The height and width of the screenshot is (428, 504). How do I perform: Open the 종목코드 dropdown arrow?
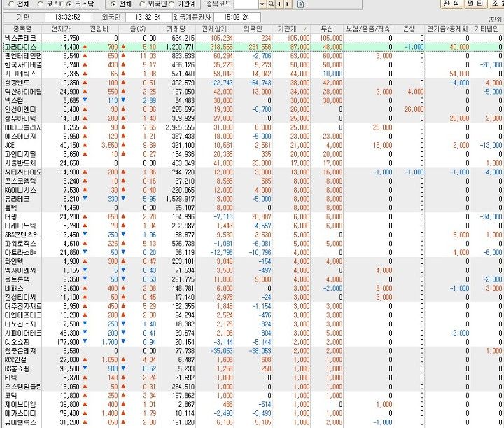coord(262,4)
